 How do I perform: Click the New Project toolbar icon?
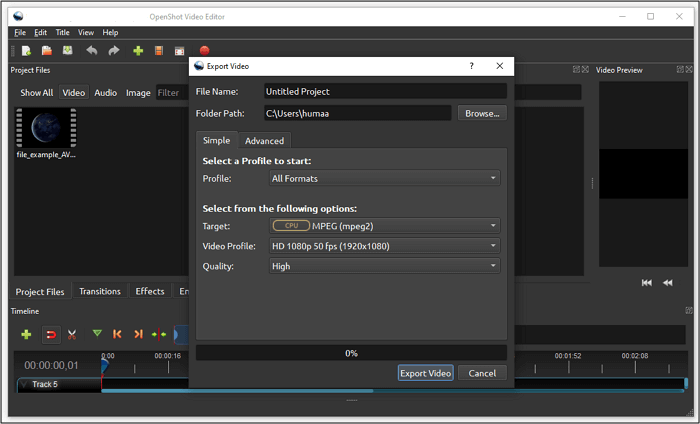(x=26, y=50)
